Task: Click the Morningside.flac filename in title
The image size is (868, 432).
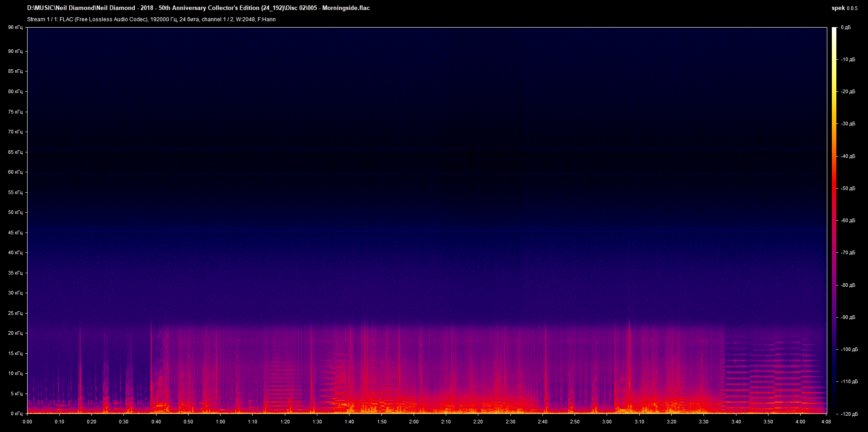Action: click(x=346, y=8)
